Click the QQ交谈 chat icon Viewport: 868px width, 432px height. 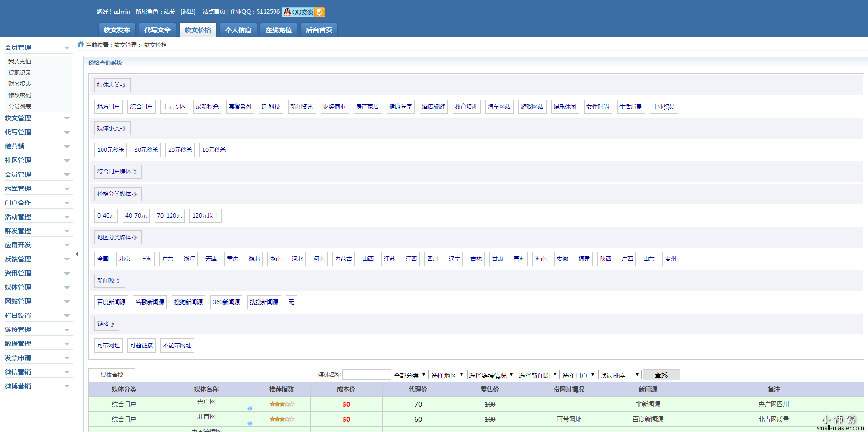pyautogui.click(x=303, y=12)
